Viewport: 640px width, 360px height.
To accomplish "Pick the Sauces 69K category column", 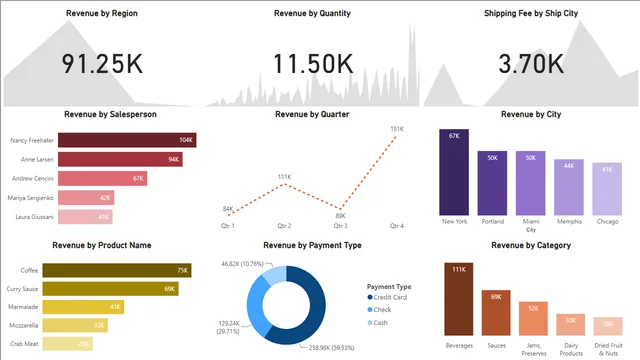I will [x=496, y=313].
